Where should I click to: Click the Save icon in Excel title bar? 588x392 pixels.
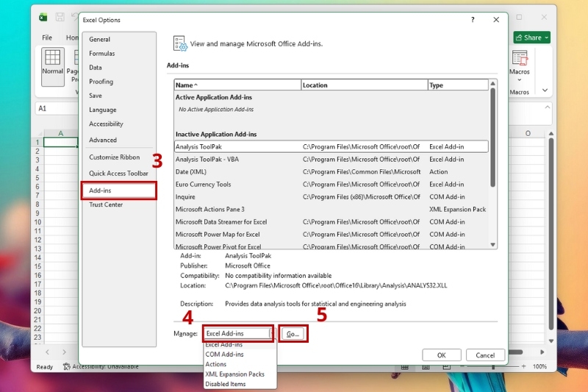[60, 17]
